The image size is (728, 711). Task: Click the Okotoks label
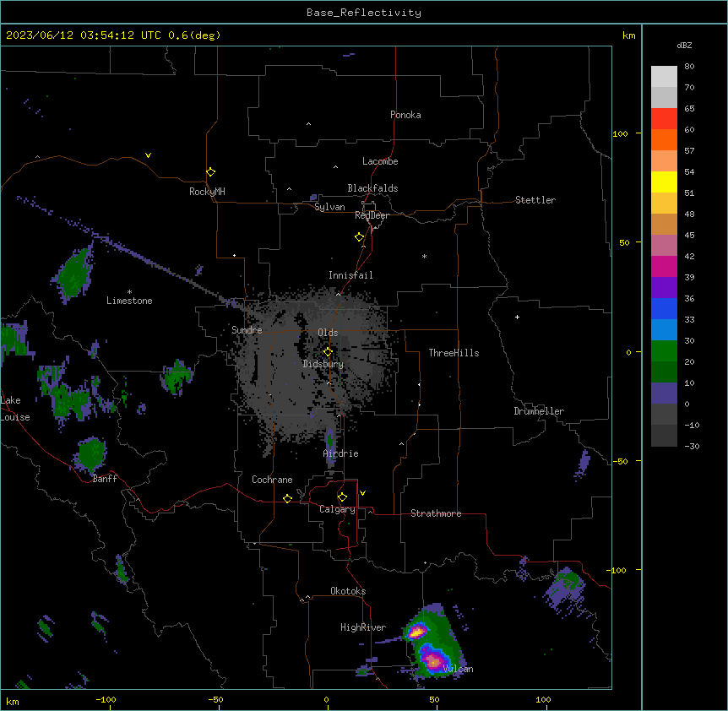[348, 591]
